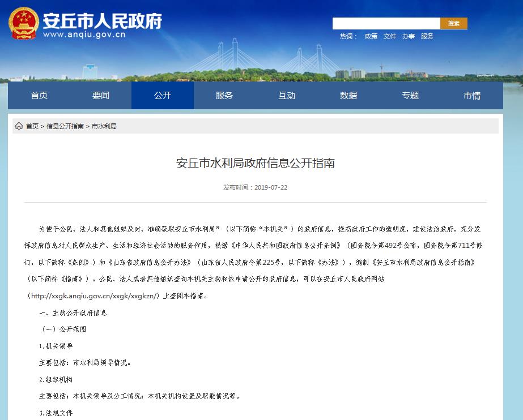
Task: Click 市水利局 in the breadcrumb
Action: pyautogui.click(x=104, y=126)
